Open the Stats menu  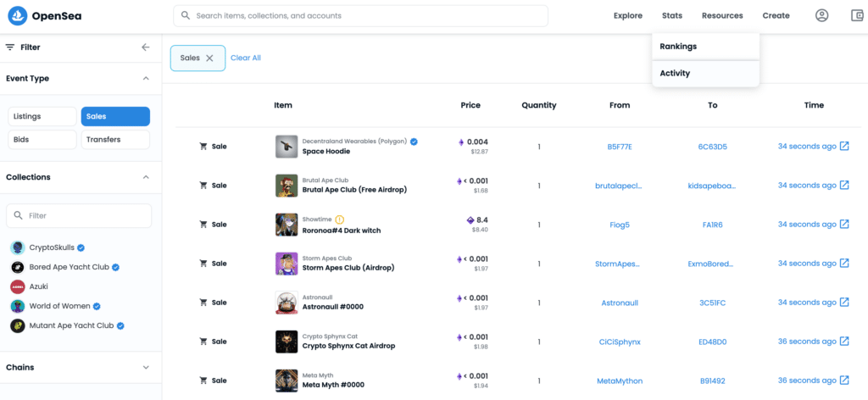point(672,15)
